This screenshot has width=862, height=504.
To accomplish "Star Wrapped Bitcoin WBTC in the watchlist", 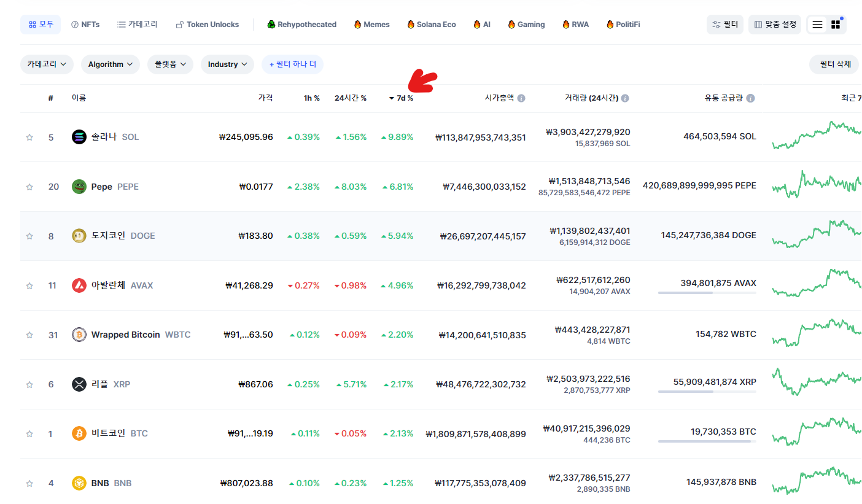I will click(x=29, y=335).
